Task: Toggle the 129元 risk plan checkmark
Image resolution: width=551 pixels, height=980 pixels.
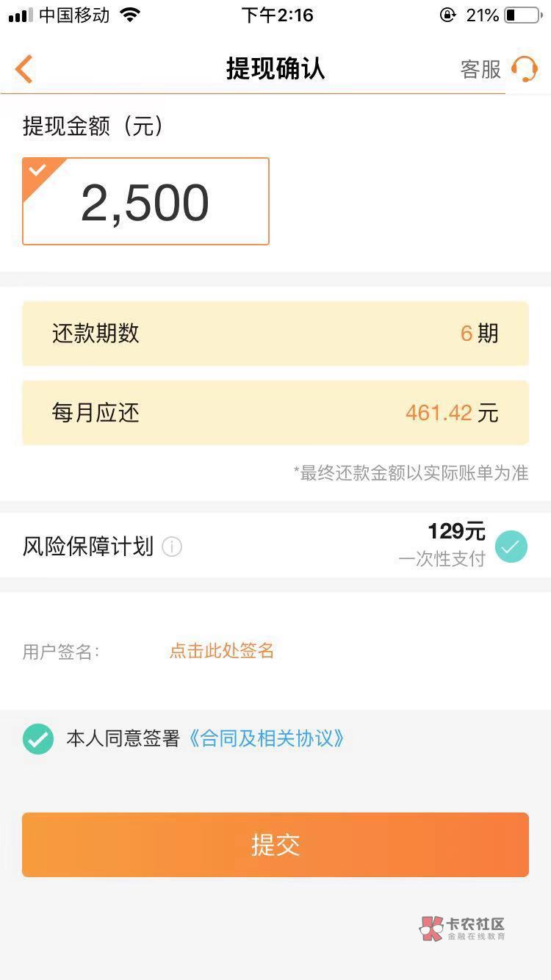Action: tap(511, 547)
